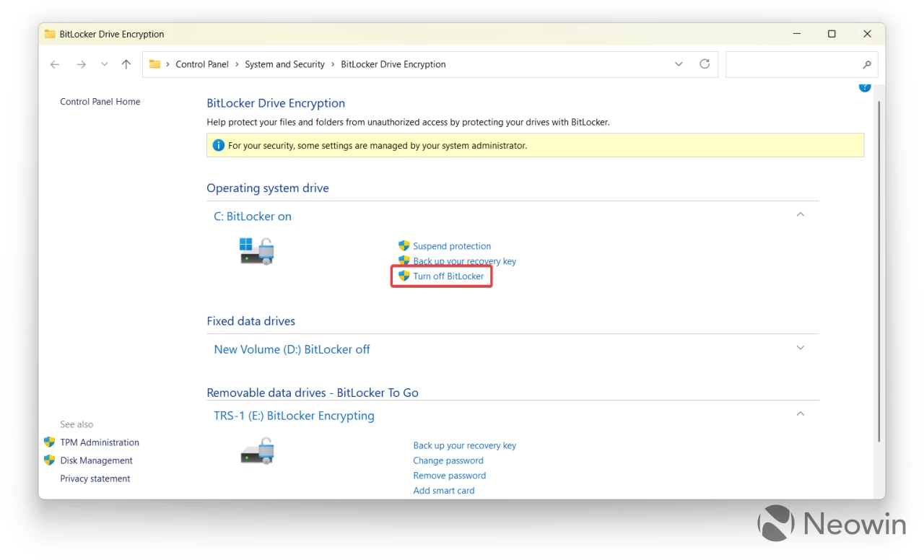Click the TRS-1 removable drive icon
Image resolution: width=924 pixels, height=560 pixels.
coord(257,452)
